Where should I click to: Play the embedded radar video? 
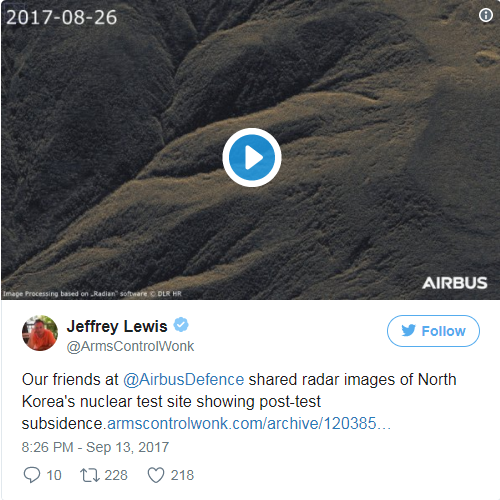(x=252, y=157)
